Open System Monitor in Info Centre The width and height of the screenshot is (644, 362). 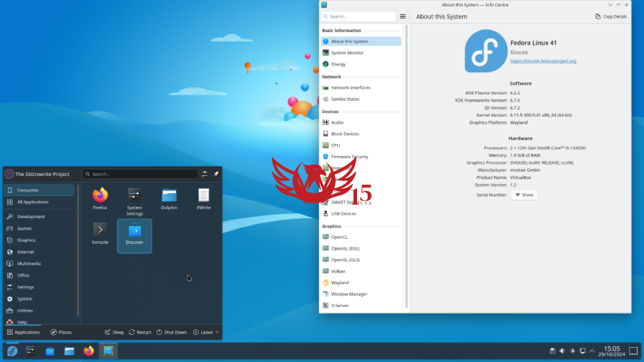click(x=361, y=52)
